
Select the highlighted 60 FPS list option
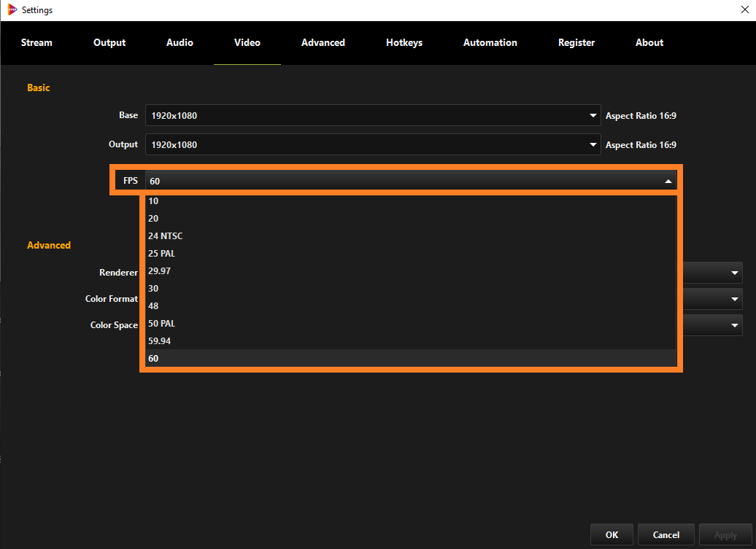click(411, 358)
